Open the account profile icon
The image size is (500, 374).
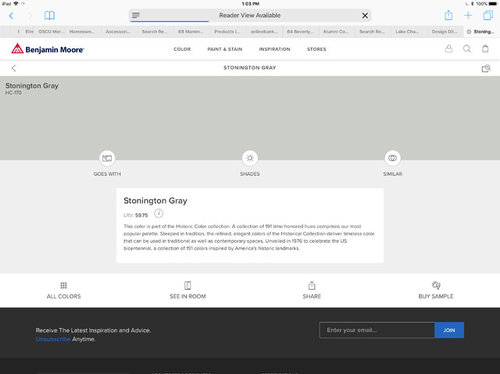click(449, 49)
